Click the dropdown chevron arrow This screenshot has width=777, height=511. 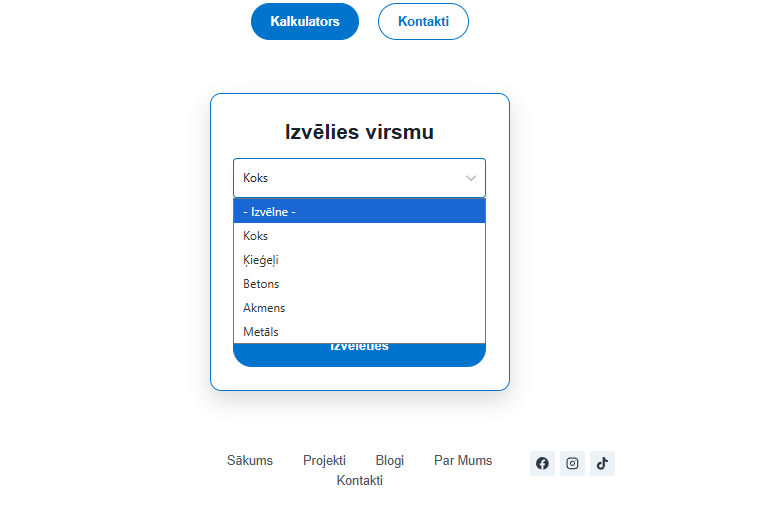click(471, 178)
